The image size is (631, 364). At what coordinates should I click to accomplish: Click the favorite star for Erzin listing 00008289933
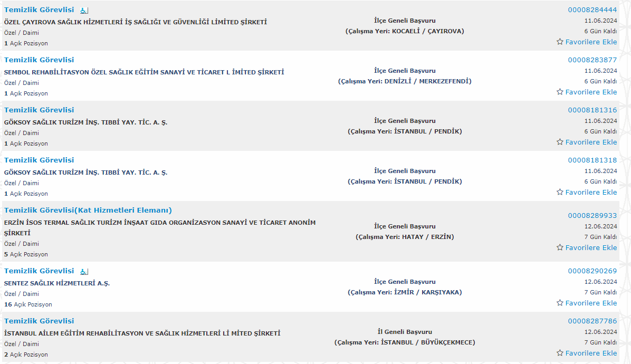560,247
